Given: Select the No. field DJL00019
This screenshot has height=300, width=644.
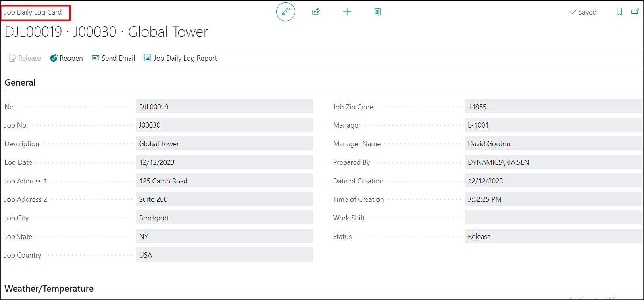Looking at the screenshot, I should [x=225, y=107].
